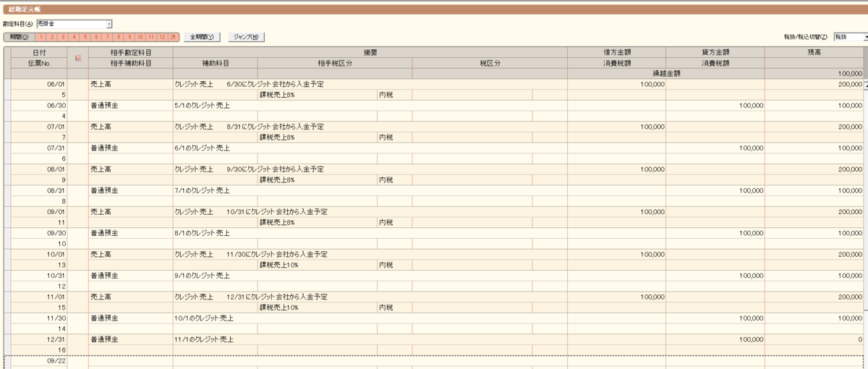Select month 5 period tab
The image size is (868, 369).
(x=85, y=37)
